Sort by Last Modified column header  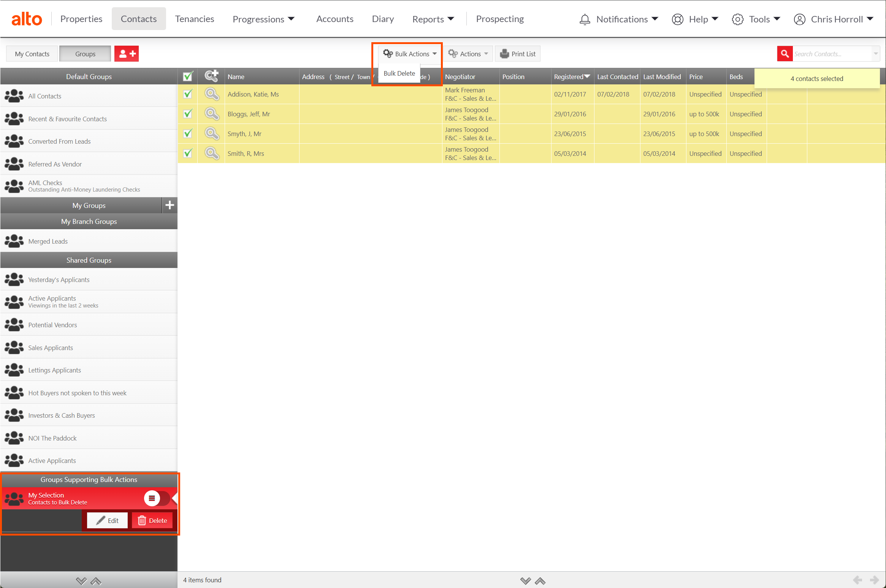663,76
